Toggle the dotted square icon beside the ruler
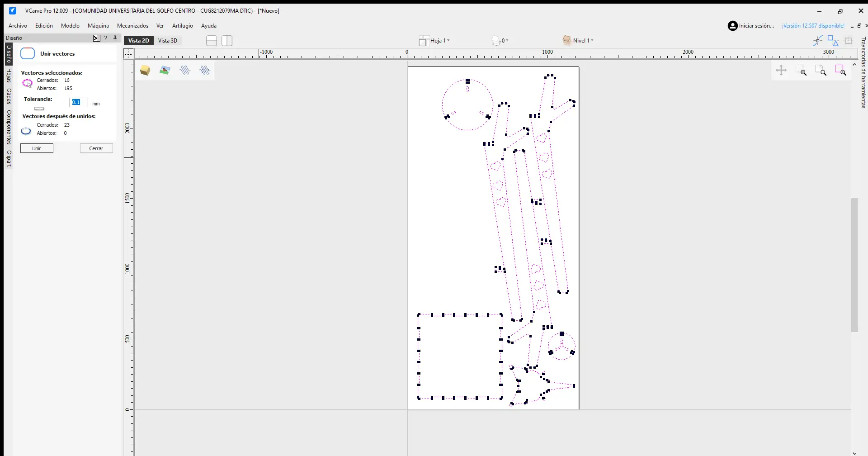Screen dimensions: 868x456 point(849,41)
